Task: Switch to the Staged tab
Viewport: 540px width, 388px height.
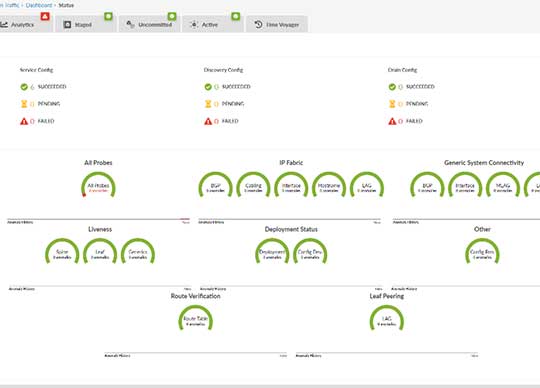Action: pyautogui.click(x=85, y=24)
